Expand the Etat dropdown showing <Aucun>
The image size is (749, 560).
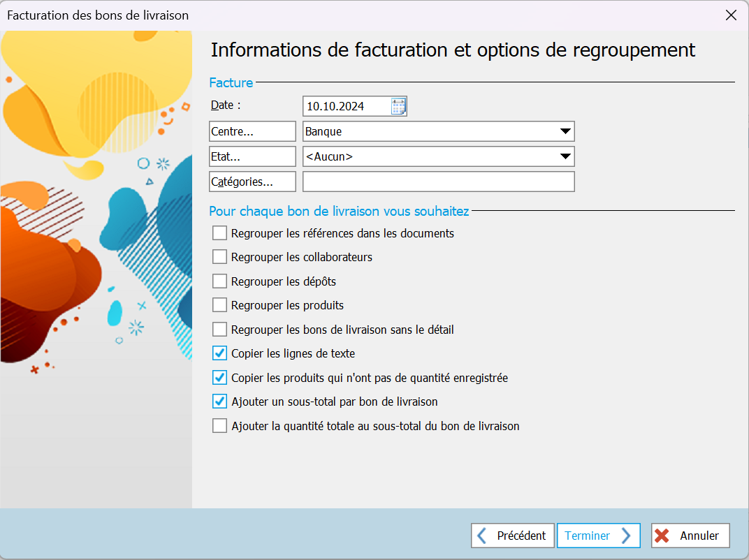[439, 156]
